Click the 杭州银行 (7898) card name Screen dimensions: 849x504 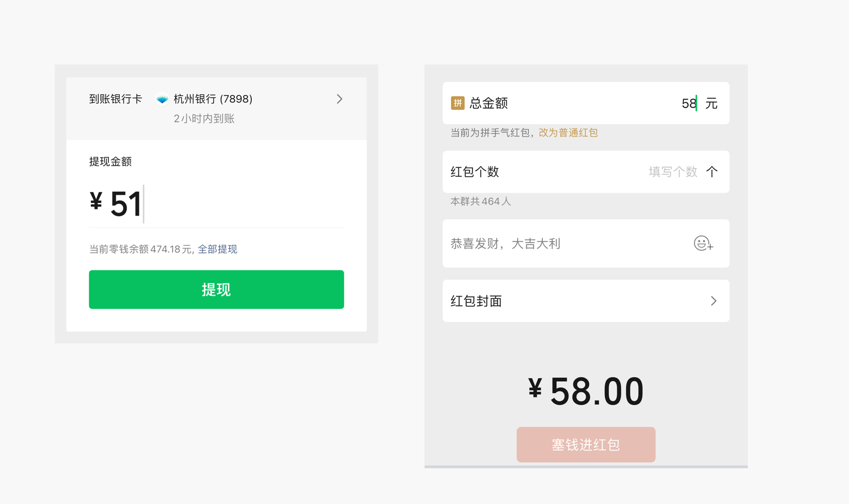(213, 99)
